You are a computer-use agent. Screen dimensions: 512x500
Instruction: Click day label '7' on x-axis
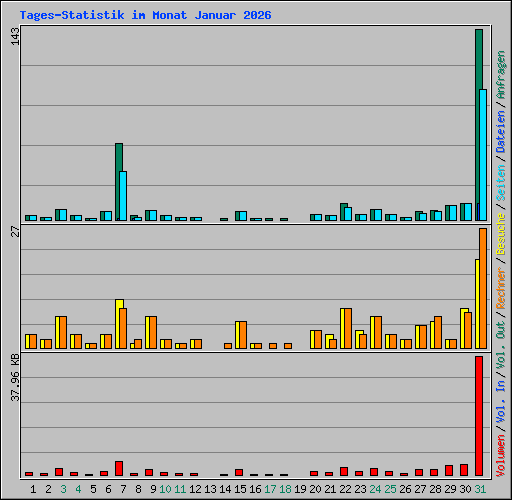pyautogui.click(x=123, y=489)
